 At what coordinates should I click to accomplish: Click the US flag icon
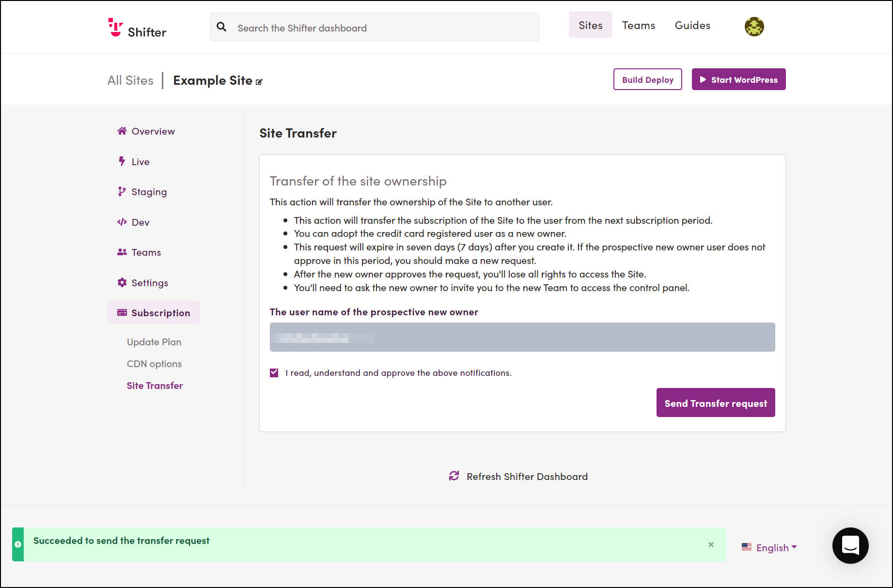747,547
